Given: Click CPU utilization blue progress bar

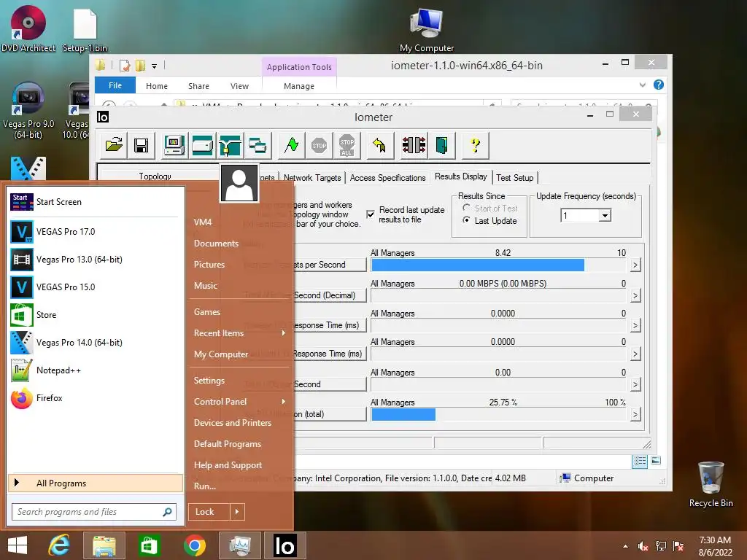Looking at the screenshot, I should [403, 414].
